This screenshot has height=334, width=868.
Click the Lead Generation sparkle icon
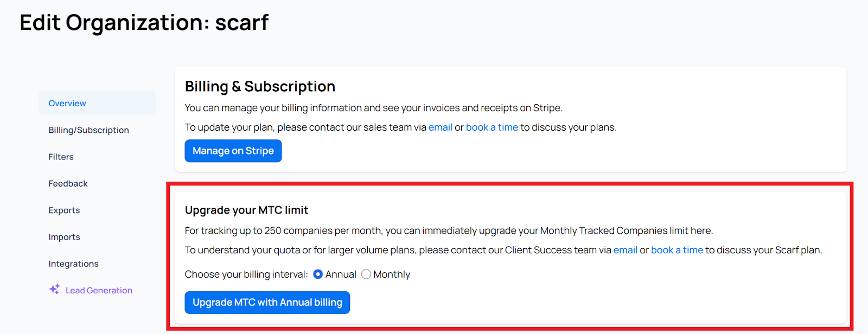54,290
